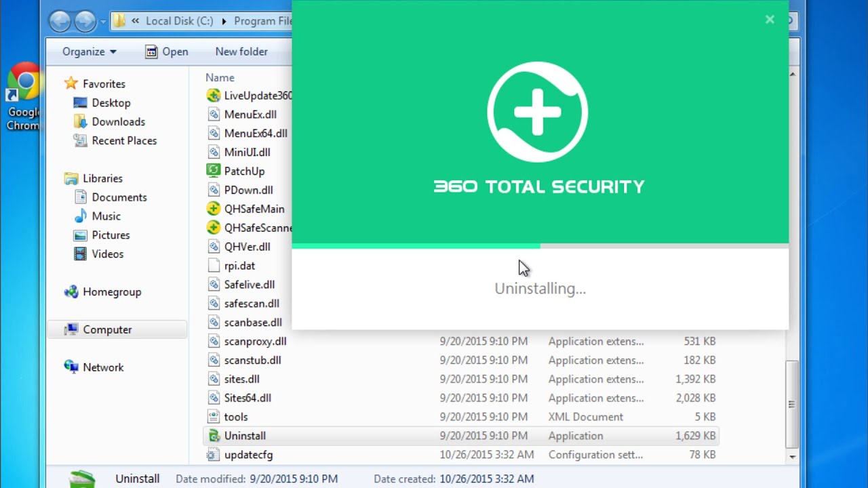Open the Organize dropdown menu
Viewport: 868px width, 488px height.
click(90, 52)
